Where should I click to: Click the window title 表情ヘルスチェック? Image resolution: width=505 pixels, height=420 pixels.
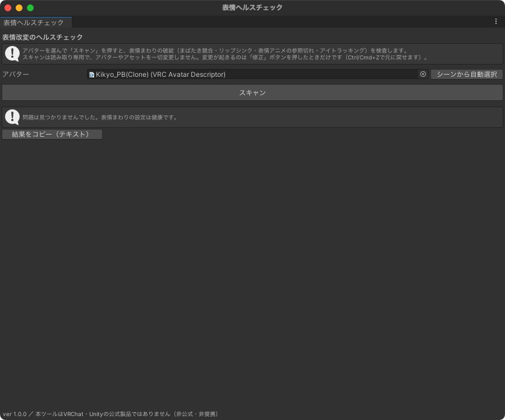tap(252, 7)
